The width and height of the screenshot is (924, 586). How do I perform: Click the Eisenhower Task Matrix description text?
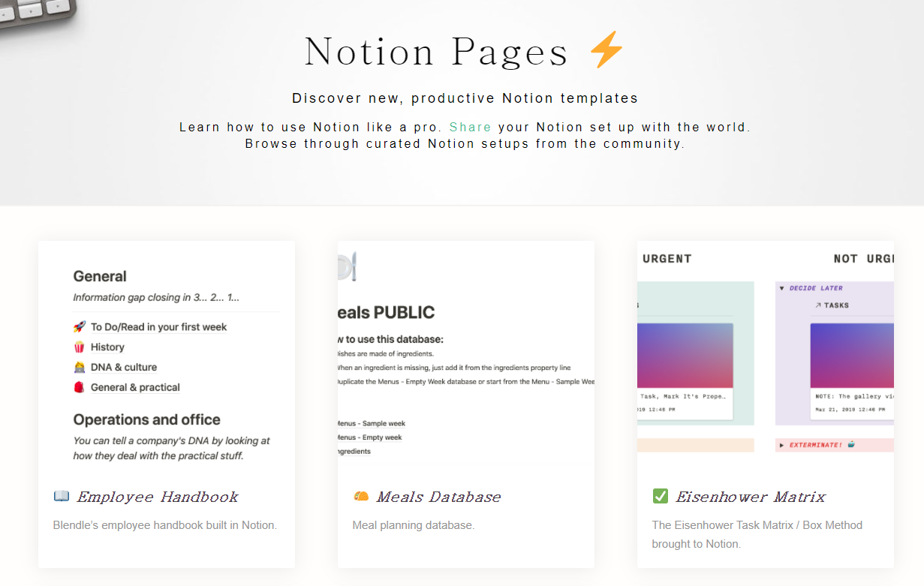[x=757, y=534]
